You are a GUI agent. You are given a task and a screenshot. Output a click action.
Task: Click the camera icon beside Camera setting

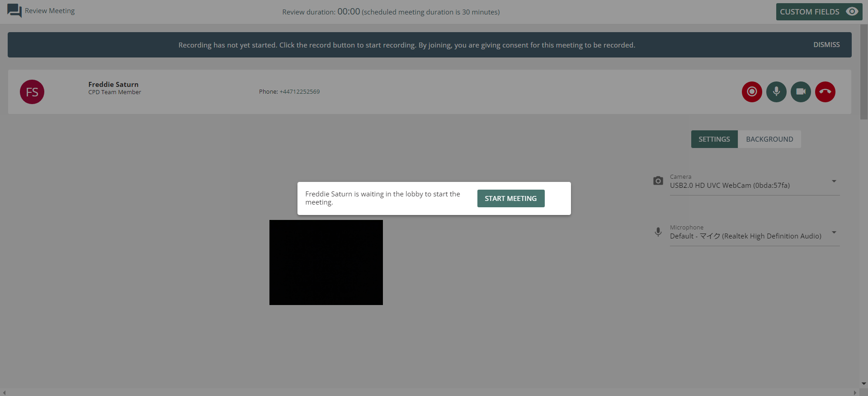(658, 181)
